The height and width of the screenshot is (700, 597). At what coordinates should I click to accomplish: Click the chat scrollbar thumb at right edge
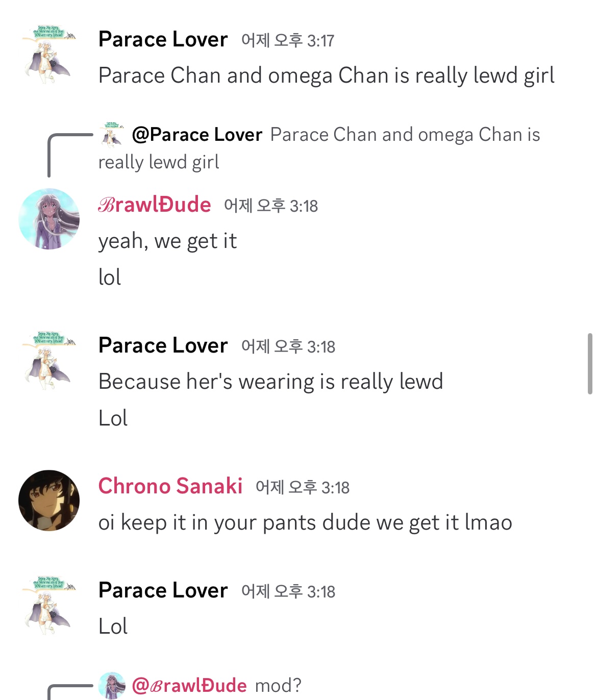590,364
